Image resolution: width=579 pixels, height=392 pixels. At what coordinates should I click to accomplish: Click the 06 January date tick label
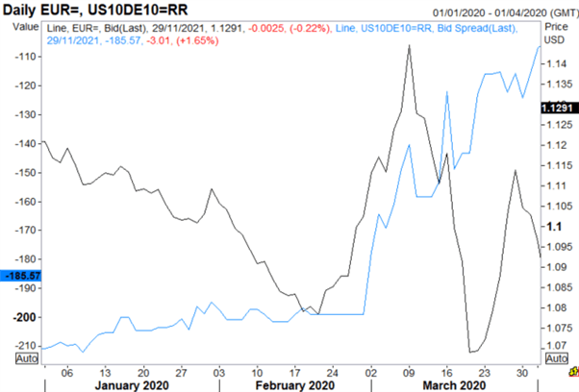click(66, 373)
